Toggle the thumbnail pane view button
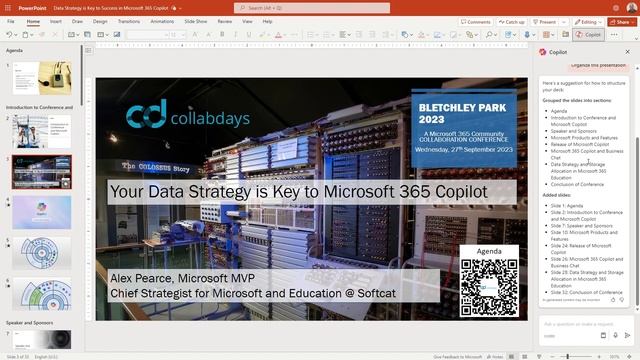Screen dimensions: 640x360 point(88,50)
